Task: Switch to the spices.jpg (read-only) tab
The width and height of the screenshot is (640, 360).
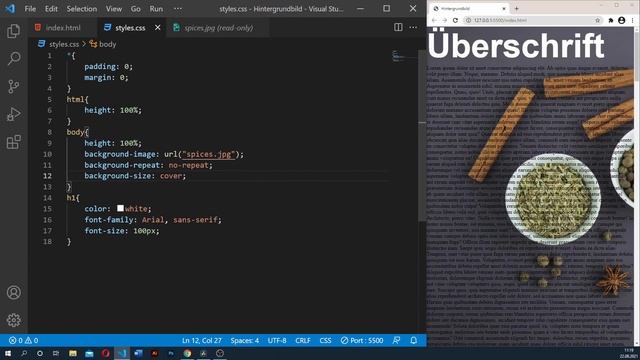Action: pyautogui.click(x=218, y=27)
